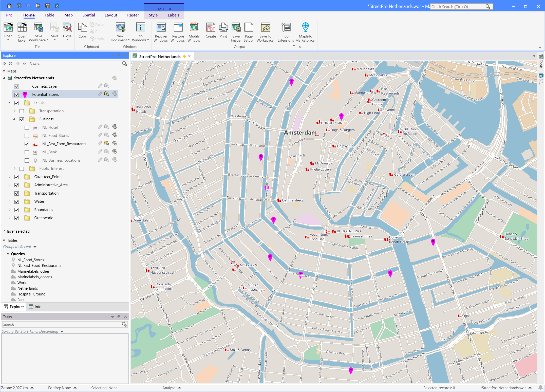Screen dimensions: 545x392
Task: Enable NL_Bank layer checkbox
Action: click(x=27, y=152)
